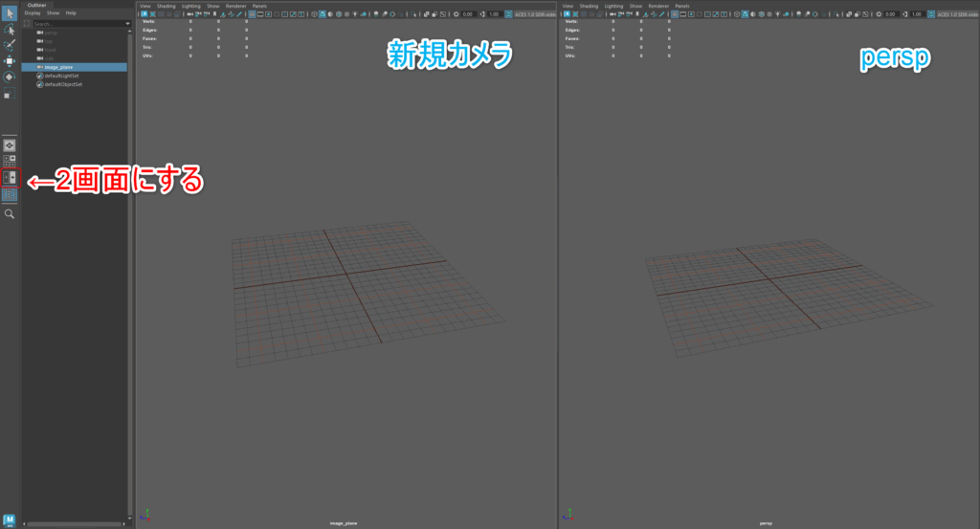Toggle smooth shade all in left viewport toolbar
The image size is (980, 529).
[323, 13]
